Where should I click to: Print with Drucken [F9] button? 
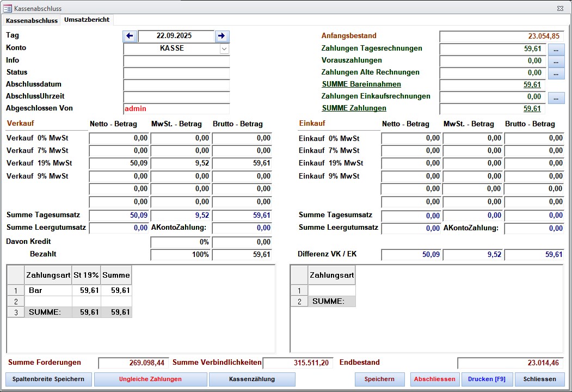coord(487,379)
